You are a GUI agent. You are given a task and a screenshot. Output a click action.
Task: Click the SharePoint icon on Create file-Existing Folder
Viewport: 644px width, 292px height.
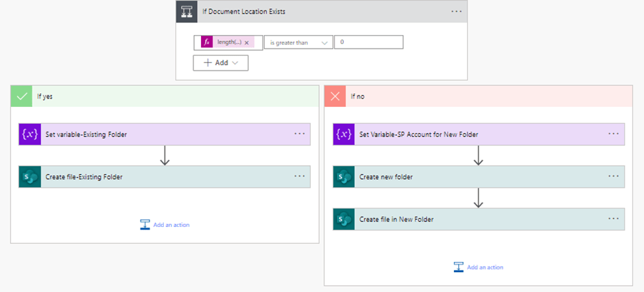tap(30, 177)
